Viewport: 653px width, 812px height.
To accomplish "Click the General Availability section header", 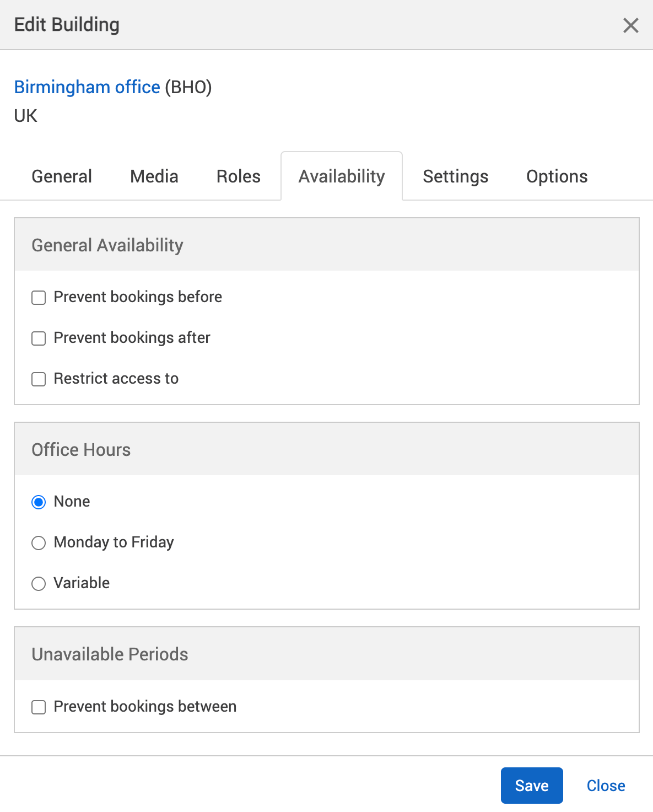I will point(107,245).
